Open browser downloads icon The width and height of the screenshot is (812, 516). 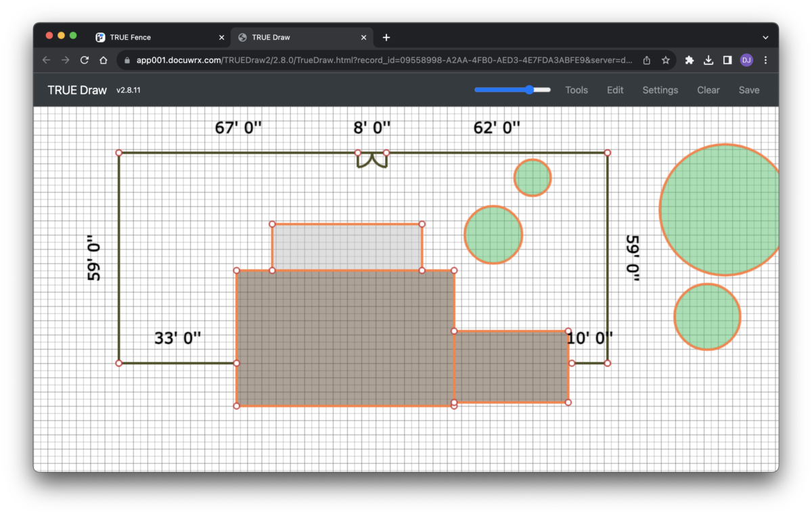[708, 60]
